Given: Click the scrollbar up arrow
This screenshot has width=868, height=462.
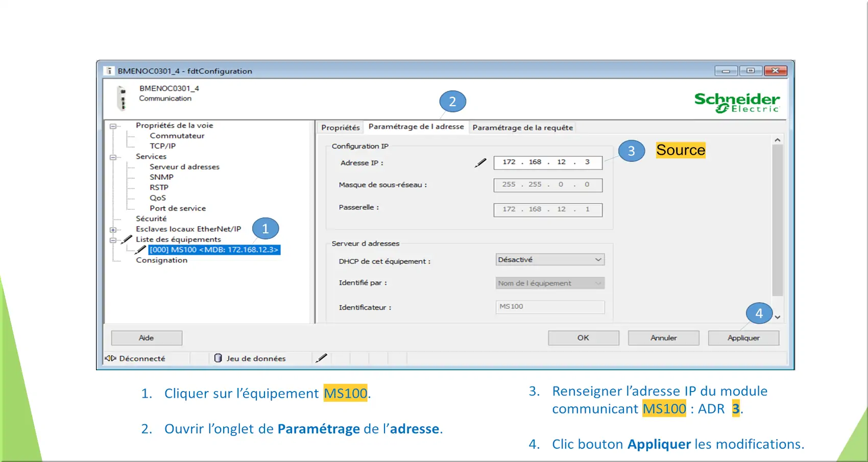Looking at the screenshot, I should [x=777, y=140].
